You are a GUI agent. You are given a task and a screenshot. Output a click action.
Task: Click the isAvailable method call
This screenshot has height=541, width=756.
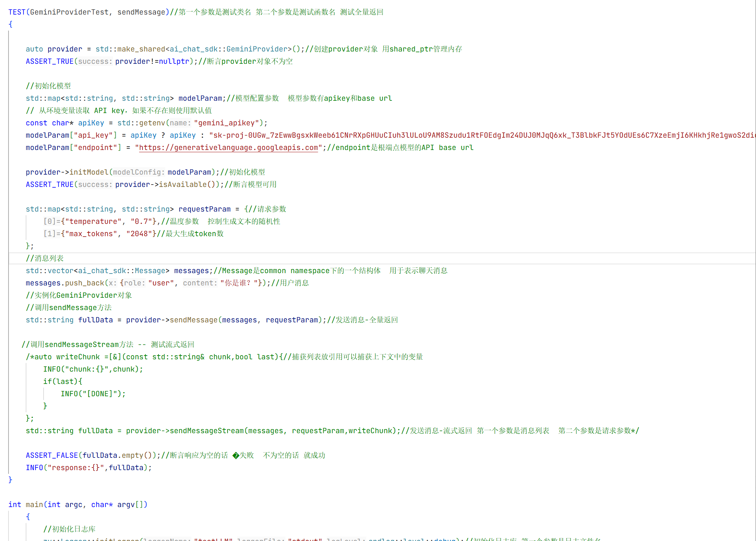183,185
